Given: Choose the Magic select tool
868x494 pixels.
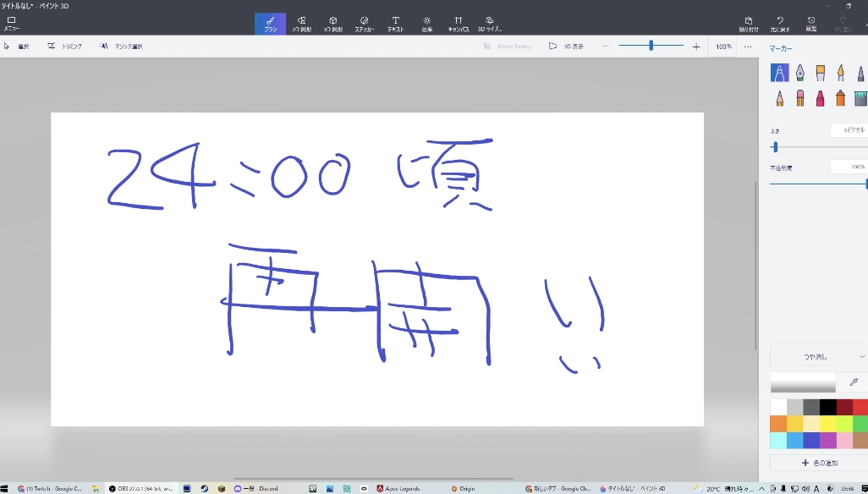Looking at the screenshot, I should click(122, 47).
